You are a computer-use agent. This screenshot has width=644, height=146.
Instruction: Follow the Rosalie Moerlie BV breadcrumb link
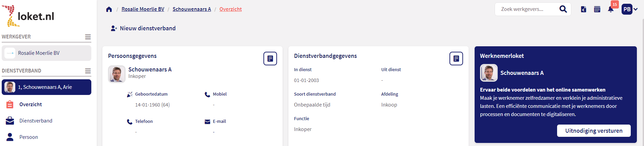pyautogui.click(x=143, y=9)
